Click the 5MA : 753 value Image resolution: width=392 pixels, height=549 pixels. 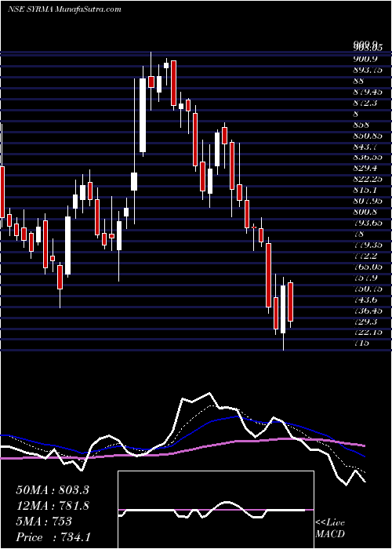coord(44,522)
